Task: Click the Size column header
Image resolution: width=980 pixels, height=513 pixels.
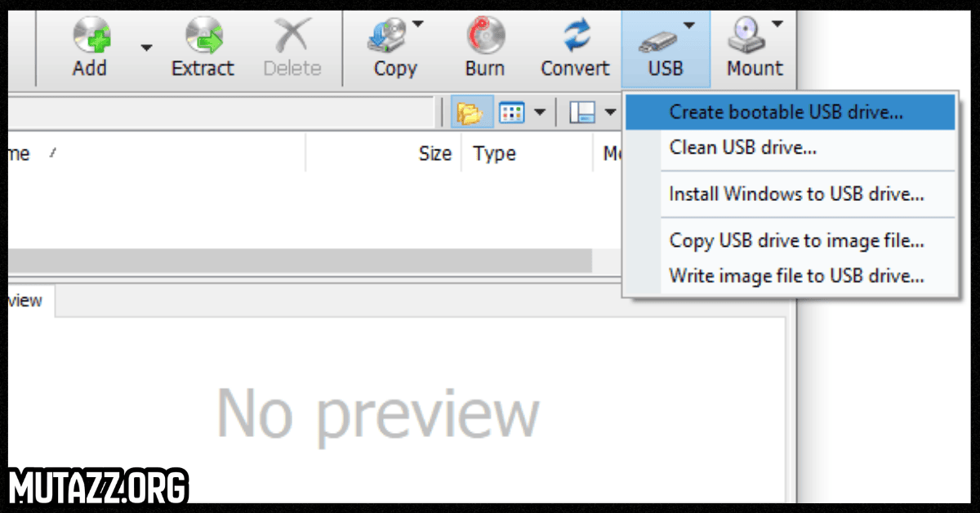Action: coord(435,153)
